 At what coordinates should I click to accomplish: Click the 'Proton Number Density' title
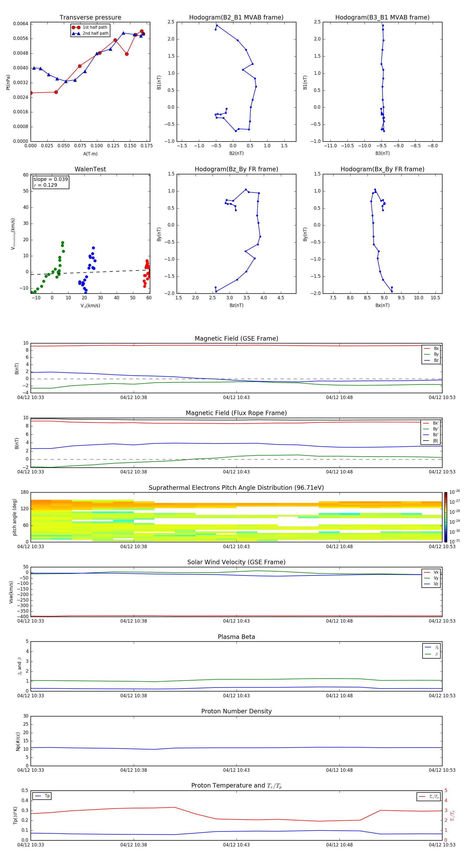coord(236,711)
